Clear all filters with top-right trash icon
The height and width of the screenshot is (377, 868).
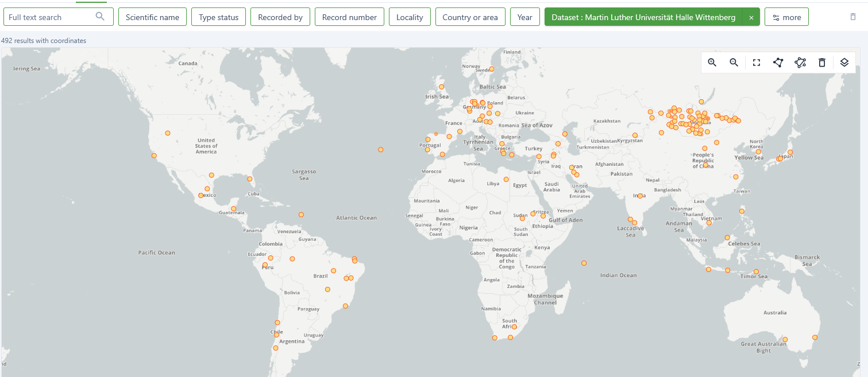(853, 17)
